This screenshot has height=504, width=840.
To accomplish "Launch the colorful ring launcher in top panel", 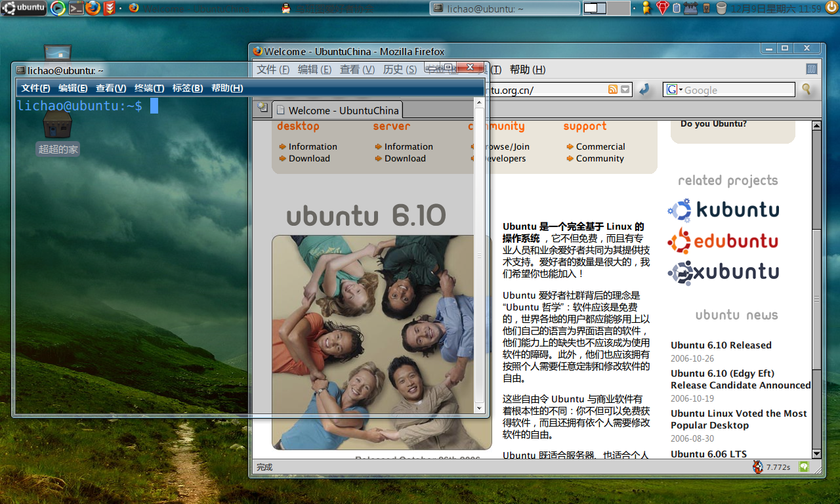I will pos(58,8).
